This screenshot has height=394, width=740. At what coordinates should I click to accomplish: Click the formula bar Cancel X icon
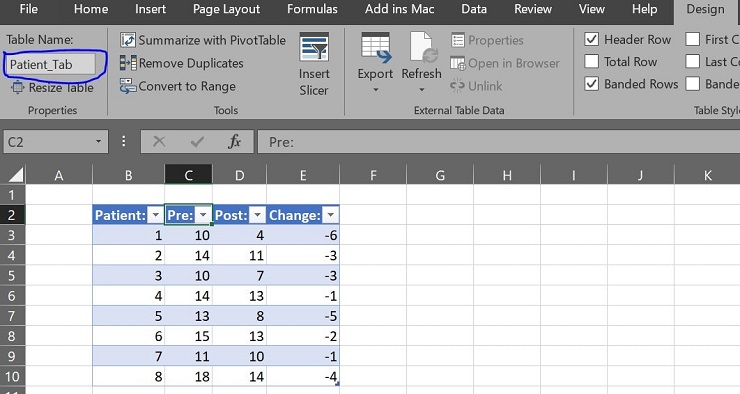click(159, 142)
